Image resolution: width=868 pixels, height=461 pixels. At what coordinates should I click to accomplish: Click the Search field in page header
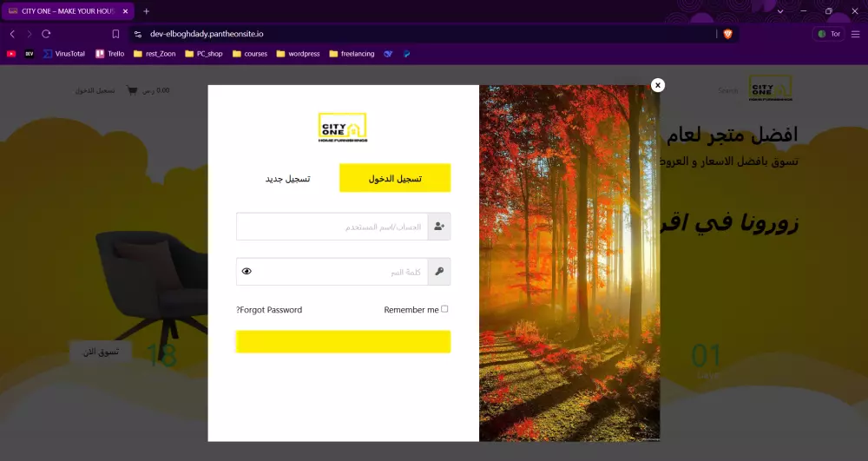[728, 90]
